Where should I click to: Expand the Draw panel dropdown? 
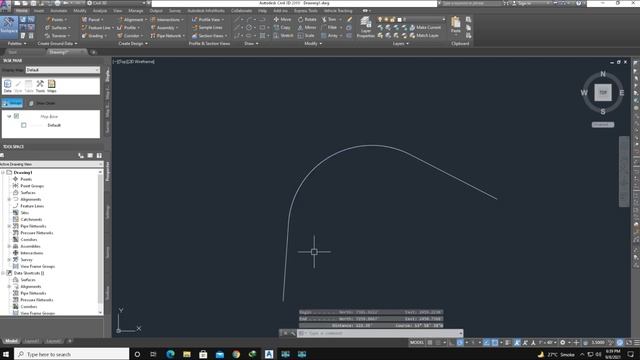coord(251,43)
